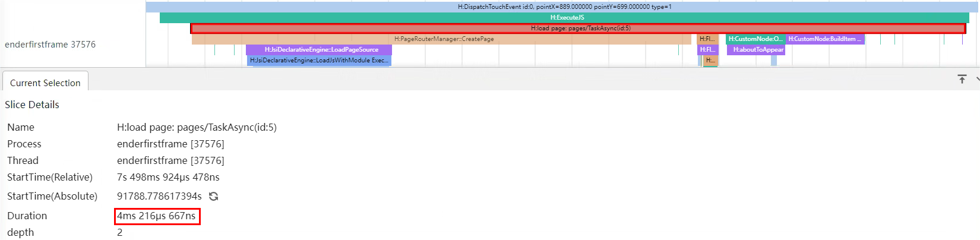This screenshot has height=240, width=980.
Task: Click the refresh icon beside StartTime(Absolute)
Action: (214, 197)
